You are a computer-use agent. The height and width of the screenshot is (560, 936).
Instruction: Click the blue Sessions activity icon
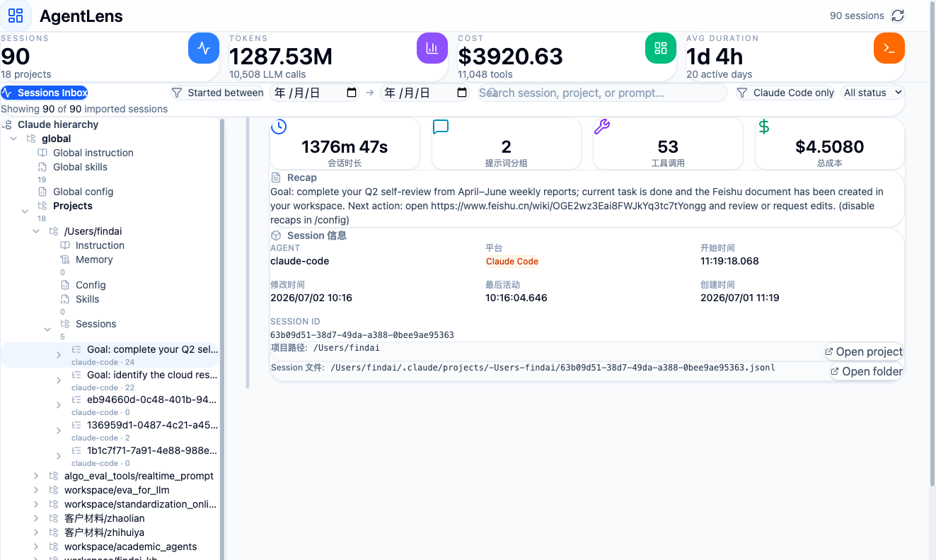[204, 48]
